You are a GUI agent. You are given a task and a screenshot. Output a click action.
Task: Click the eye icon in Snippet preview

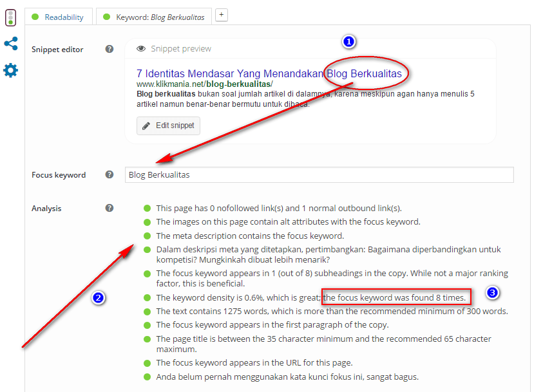(x=141, y=49)
